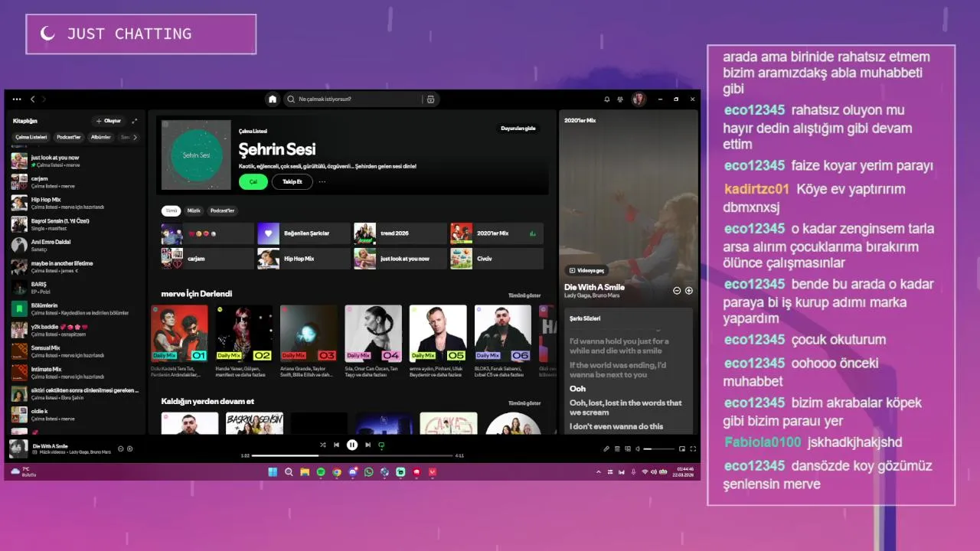Open Civciv shortcut tile
This screenshot has height=551, width=980.
pos(496,259)
